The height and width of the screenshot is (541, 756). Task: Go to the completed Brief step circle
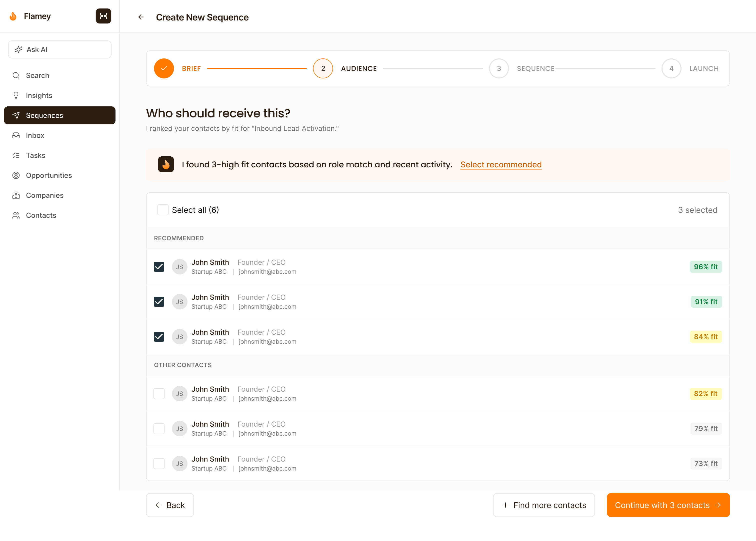(x=164, y=68)
